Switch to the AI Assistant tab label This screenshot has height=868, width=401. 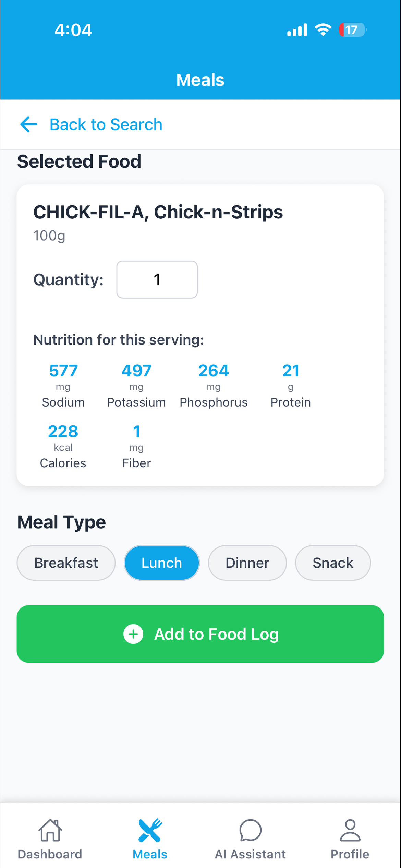click(250, 854)
